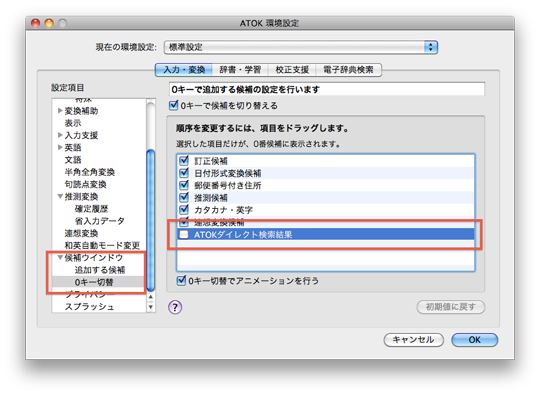This screenshot has width=540, height=395.
Task: Collapse the 推測変換 disclosure triangle
Action: coord(60,196)
